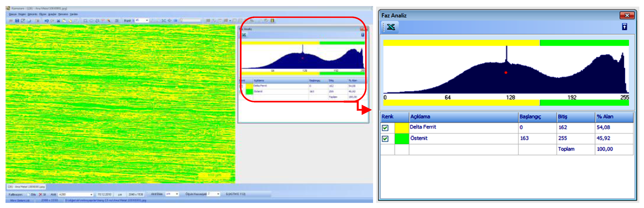Click the Excel export icon in Faz Analiz
Viewport: 644px width, 208px height.
click(391, 27)
